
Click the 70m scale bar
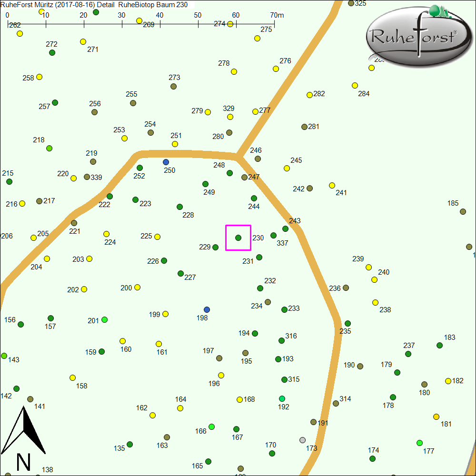click(x=141, y=22)
